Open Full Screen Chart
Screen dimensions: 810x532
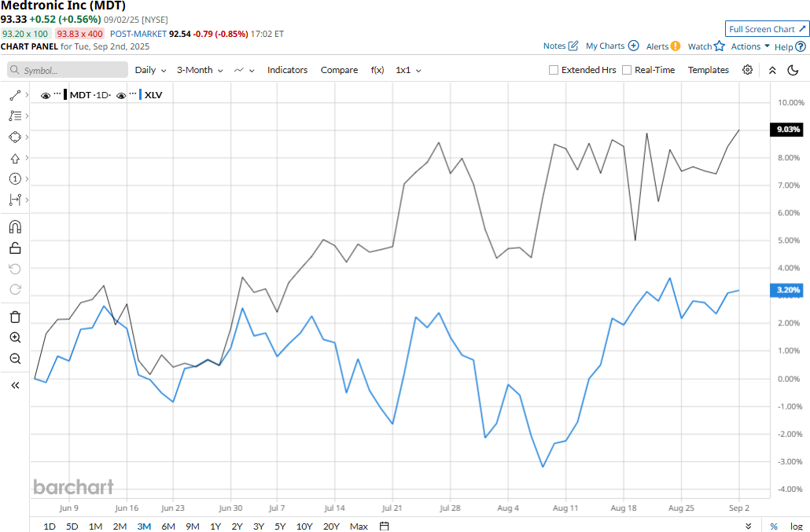click(x=767, y=29)
